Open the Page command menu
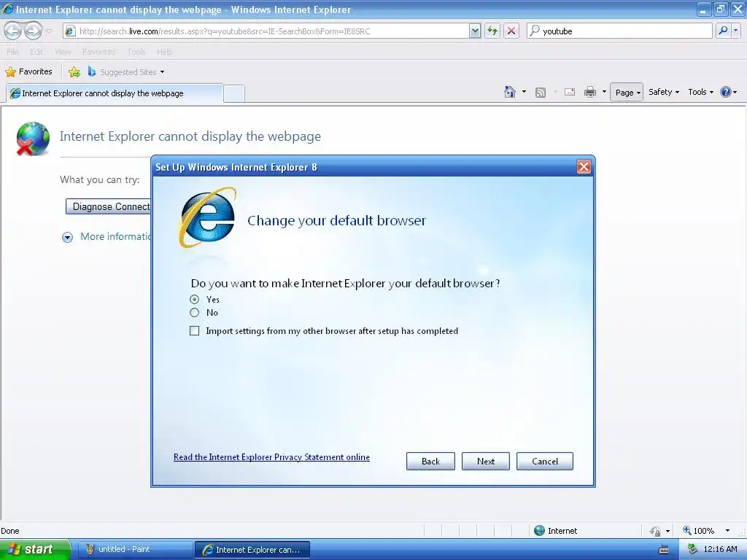This screenshot has height=560, width=747. pyautogui.click(x=627, y=93)
